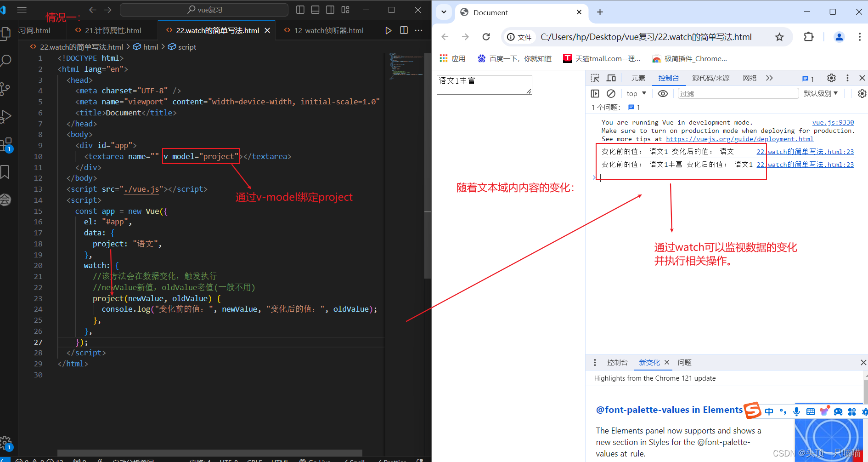Go back in VS Code navigation history
Screen dimensions: 868x462
point(92,10)
